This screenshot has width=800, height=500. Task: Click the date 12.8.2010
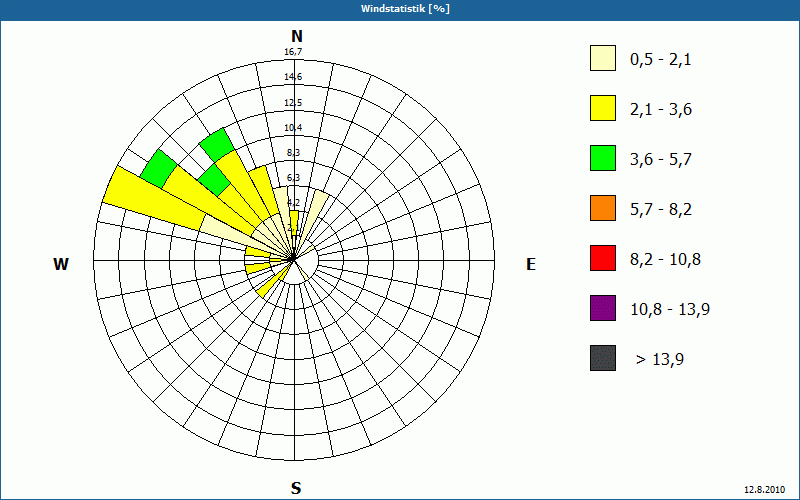tap(765, 490)
